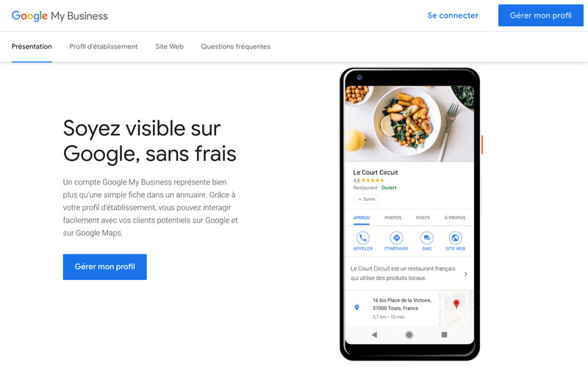This screenshot has height=391, width=588.
Task: Expand restaurant description chevron arrow
Action: [466, 274]
